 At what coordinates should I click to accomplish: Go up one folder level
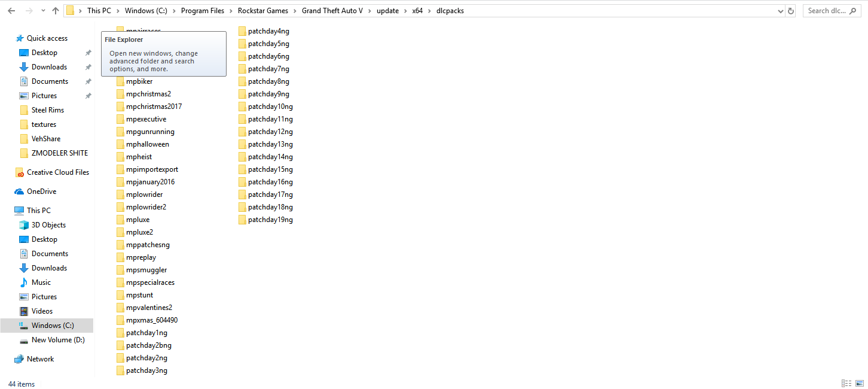point(56,11)
